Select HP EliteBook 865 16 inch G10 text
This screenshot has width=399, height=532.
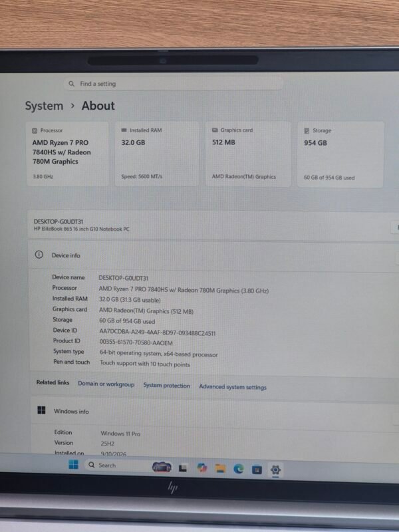pos(81,229)
